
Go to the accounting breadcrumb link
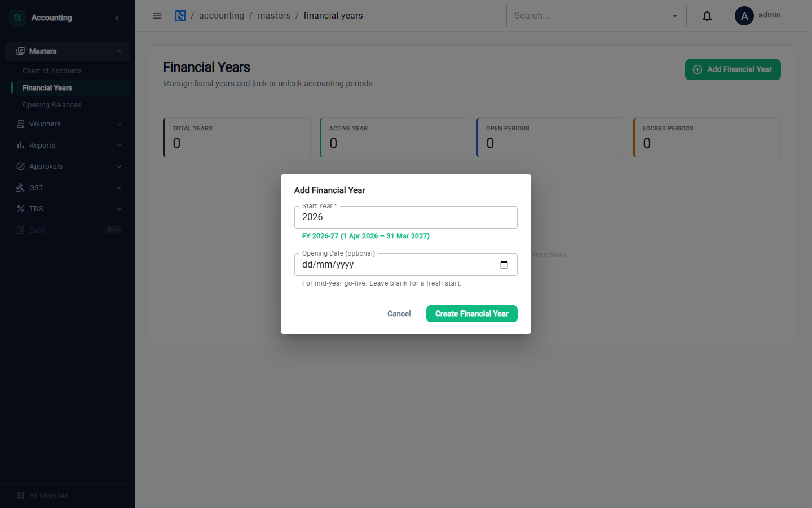pos(222,16)
